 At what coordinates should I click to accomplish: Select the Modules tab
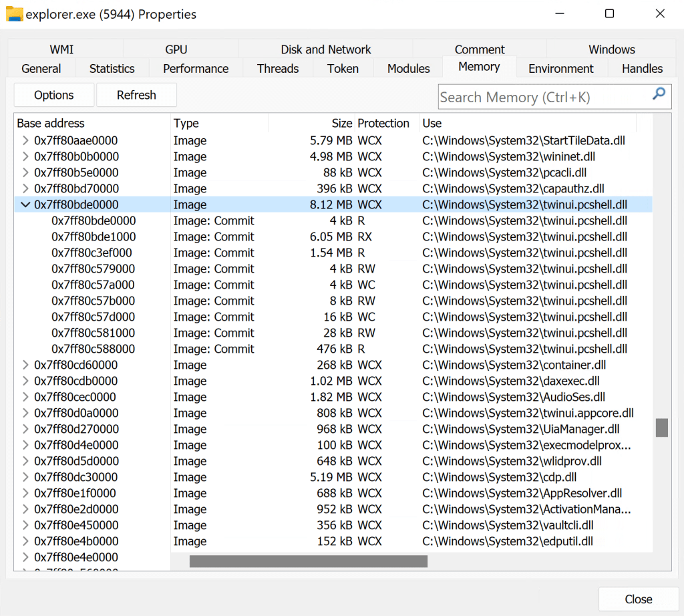coord(408,69)
